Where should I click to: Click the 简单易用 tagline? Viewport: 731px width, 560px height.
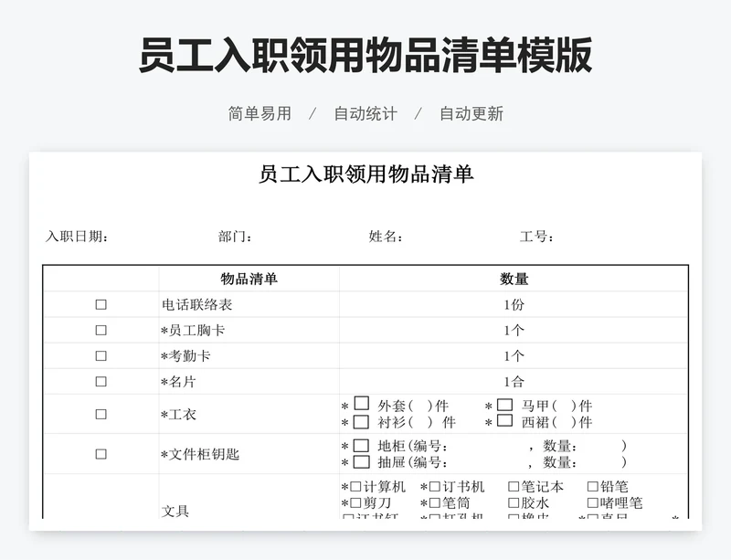[x=260, y=113]
